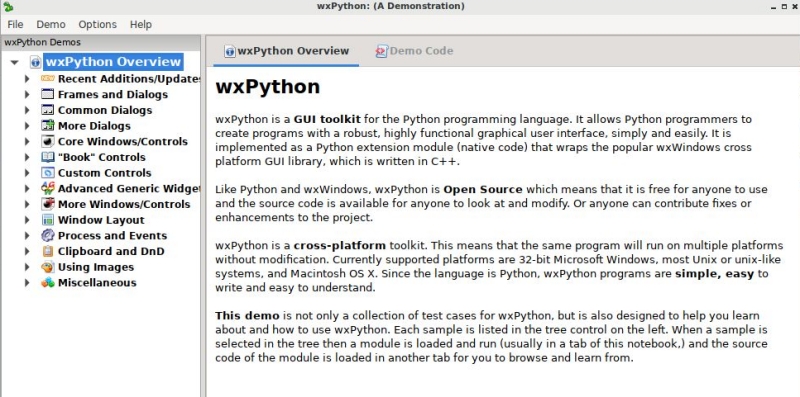
Task: Click the "Book" Controls book icon
Action: tap(47, 157)
